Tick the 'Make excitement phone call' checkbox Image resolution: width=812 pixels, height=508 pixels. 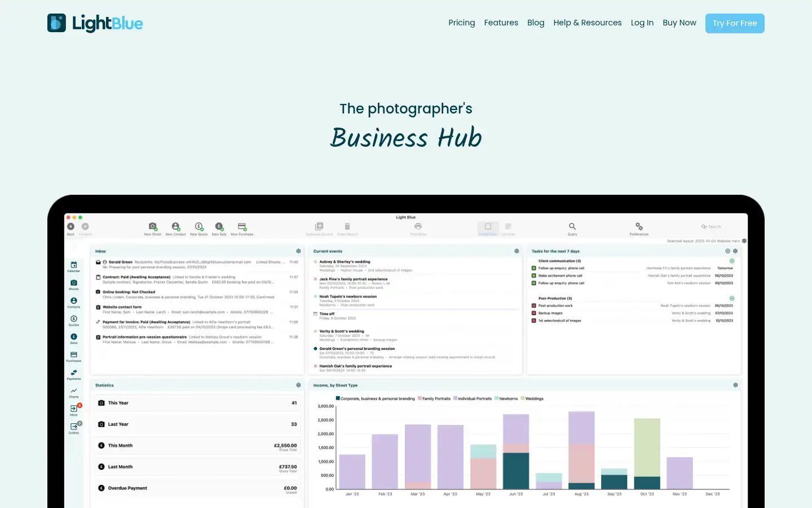click(534, 276)
